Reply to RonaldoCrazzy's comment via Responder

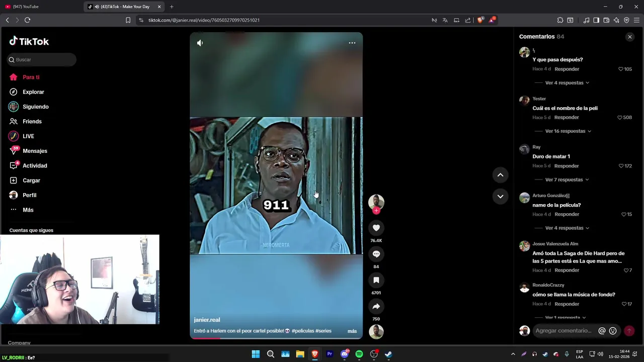click(567, 304)
